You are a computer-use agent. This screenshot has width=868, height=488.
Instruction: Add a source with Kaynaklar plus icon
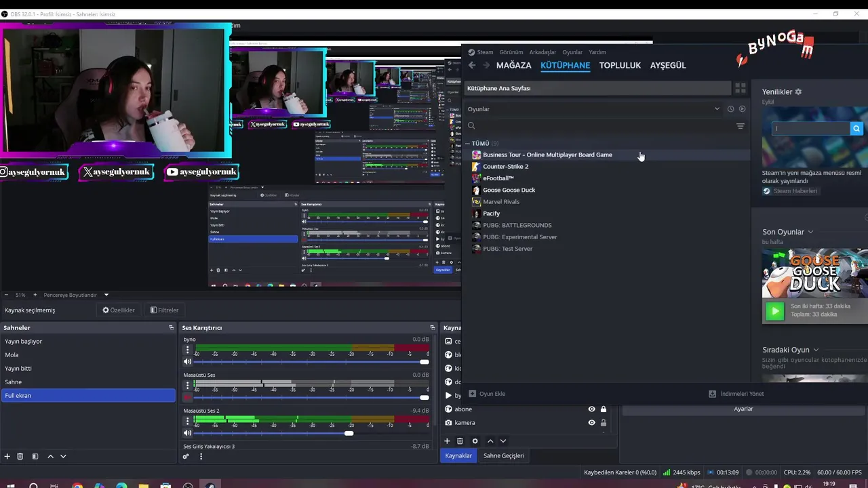point(447,441)
